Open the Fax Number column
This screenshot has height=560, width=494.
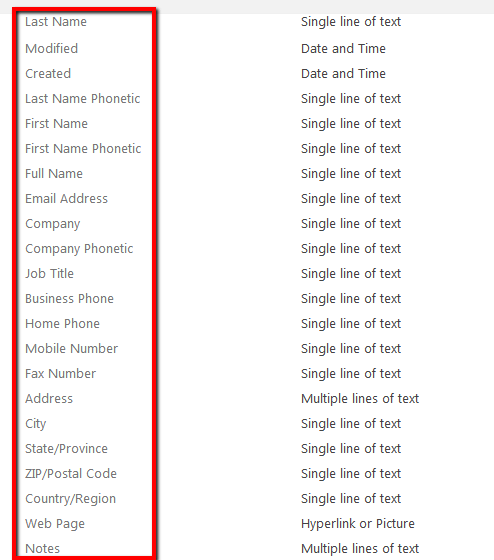(x=60, y=374)
